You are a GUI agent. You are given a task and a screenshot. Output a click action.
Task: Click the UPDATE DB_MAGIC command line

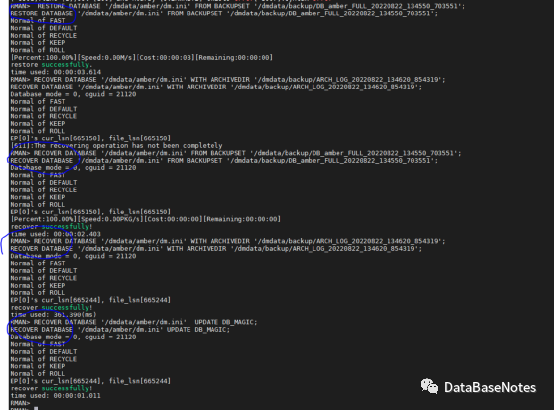134,322
